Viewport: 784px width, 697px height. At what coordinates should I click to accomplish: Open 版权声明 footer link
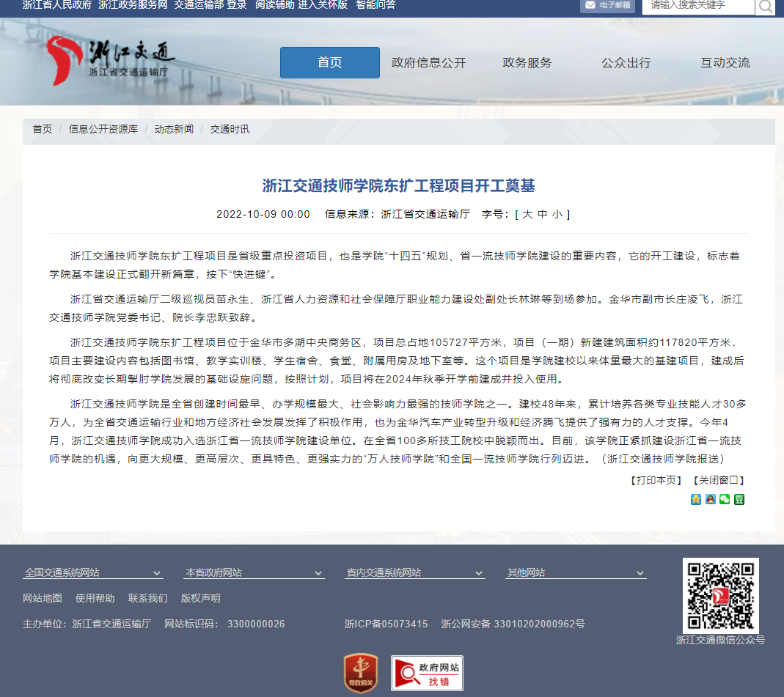(200, 598)
